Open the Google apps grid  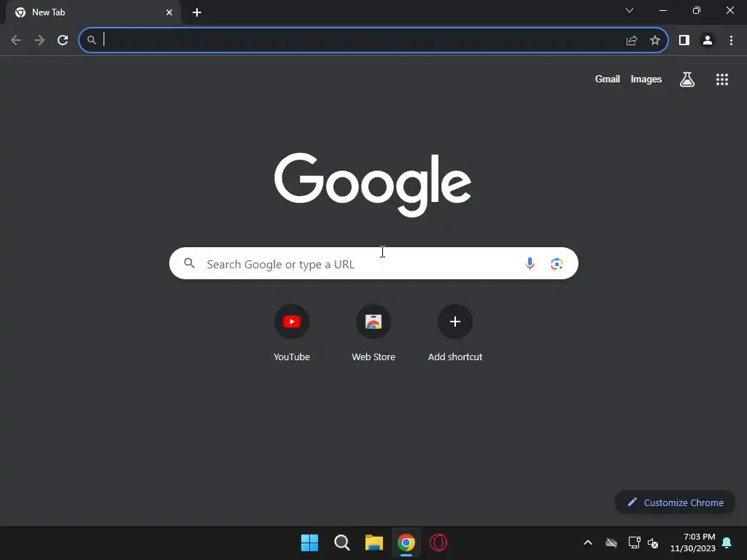[x=722, y=79]
